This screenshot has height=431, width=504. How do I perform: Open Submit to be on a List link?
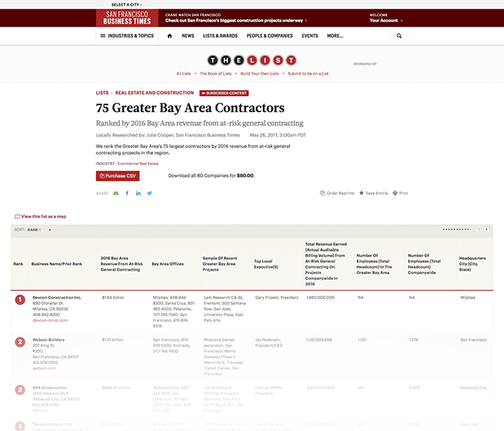click(308, 73)
